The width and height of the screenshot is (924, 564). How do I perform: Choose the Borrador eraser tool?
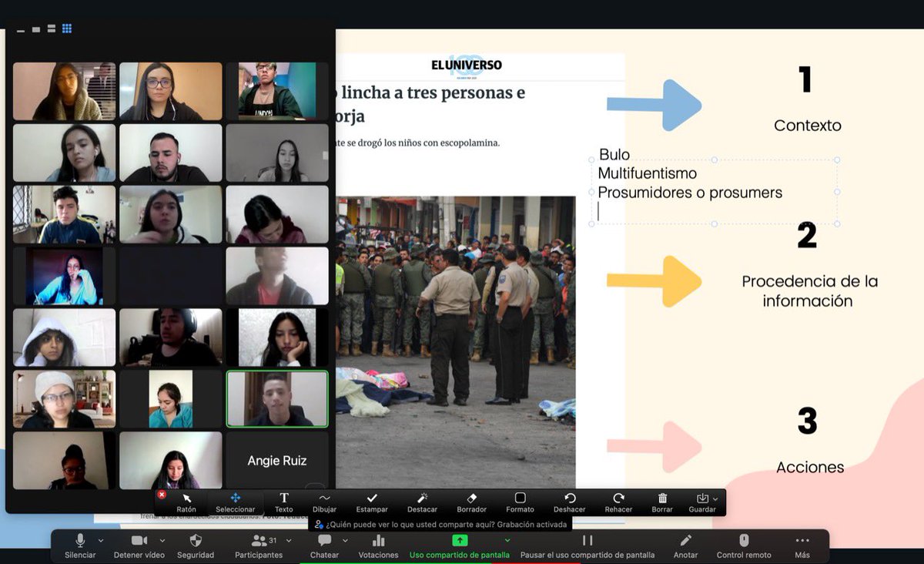pyautogui.click(x=472, y=502)
